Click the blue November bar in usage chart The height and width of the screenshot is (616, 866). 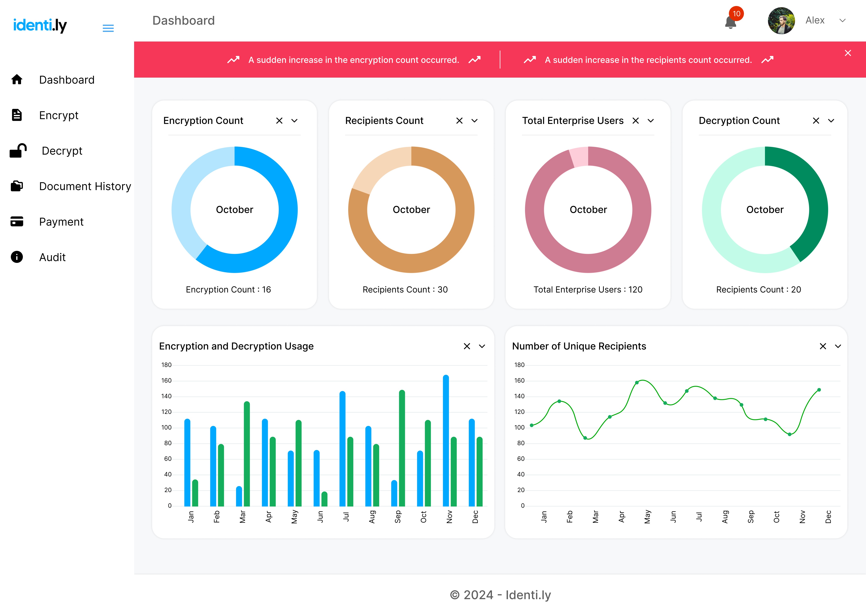click(x=446, y=441)
